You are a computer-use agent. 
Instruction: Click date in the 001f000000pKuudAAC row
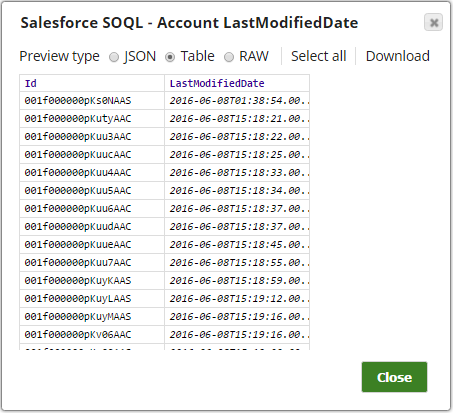[237, 227]
